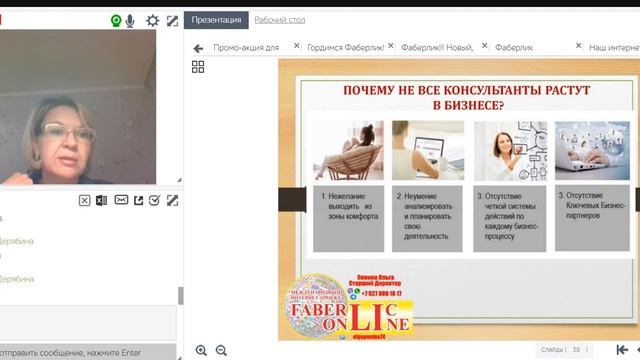The height and width of the screenshot is (360, 640).
Task: Open the Наш интерне... presentation tab
Action: coord(614,48)
